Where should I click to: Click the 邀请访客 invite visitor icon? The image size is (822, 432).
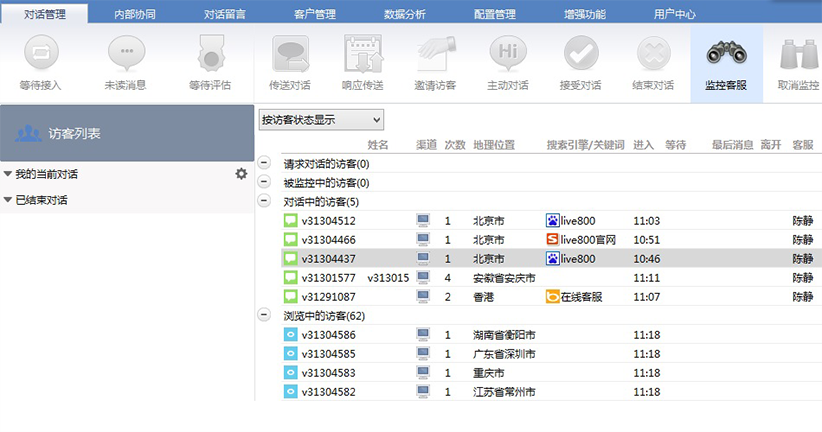pos(435,52)
